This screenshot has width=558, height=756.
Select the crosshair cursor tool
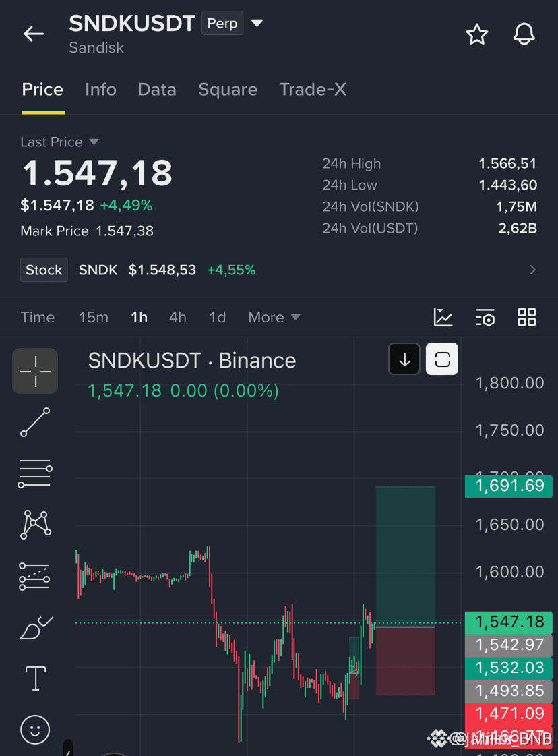point(35,371)
